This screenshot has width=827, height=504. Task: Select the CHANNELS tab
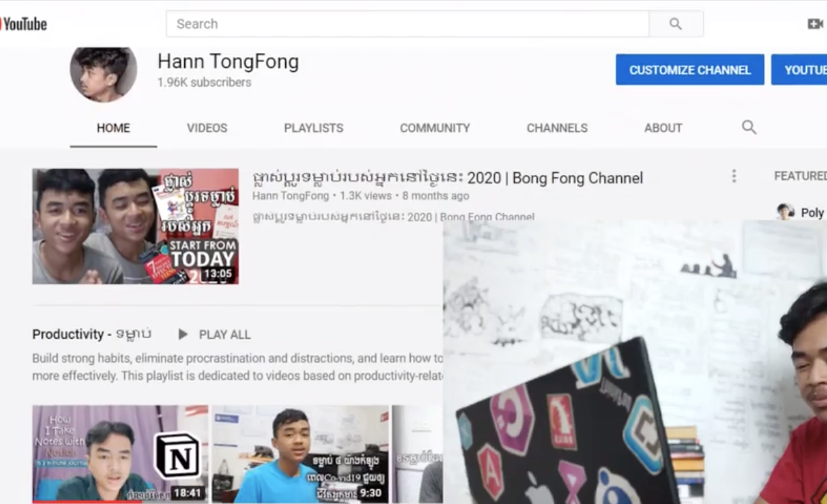point(557,128)
